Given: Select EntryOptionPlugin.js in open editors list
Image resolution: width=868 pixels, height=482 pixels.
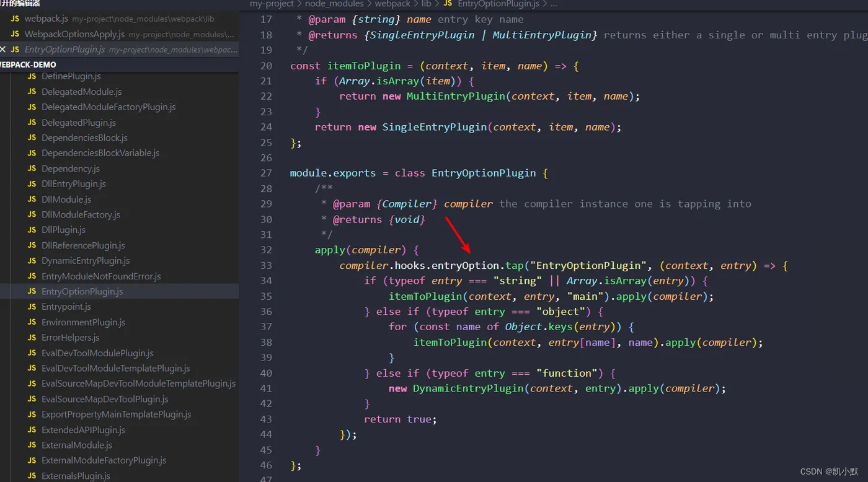Looking at the screenshot, I should [119, 50].
